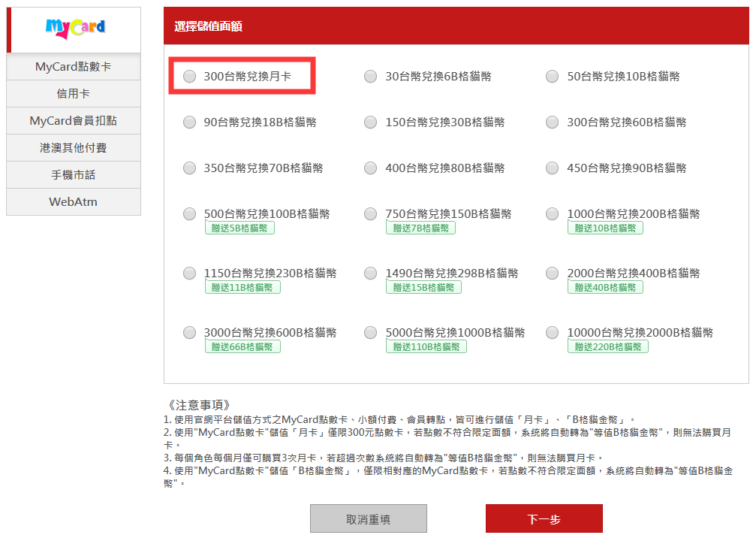Select 350台幣兌換70B格貓幣 option

[x=189, y=168]
